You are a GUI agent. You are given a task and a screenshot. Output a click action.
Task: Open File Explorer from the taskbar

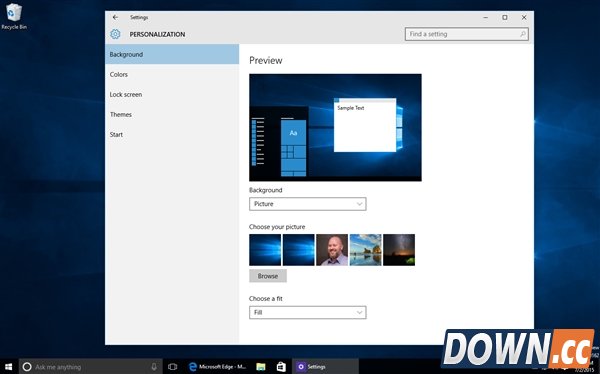click(261, 367)
